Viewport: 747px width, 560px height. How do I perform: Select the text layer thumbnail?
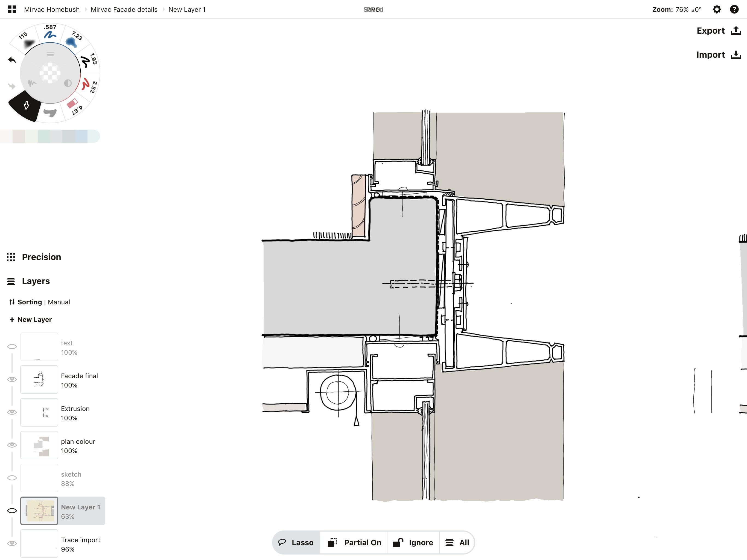tap(39, 346)
